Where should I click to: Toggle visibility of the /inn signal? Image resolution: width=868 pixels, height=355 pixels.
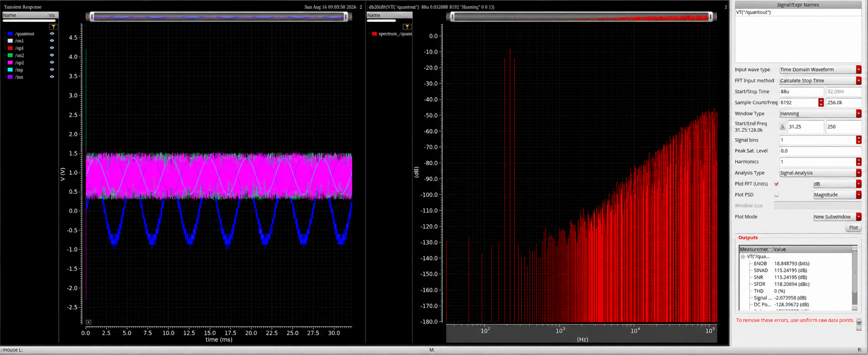(52, 77)
